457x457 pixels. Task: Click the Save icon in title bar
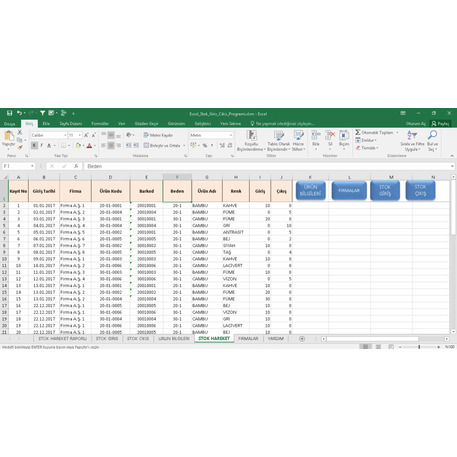[9, 113]
